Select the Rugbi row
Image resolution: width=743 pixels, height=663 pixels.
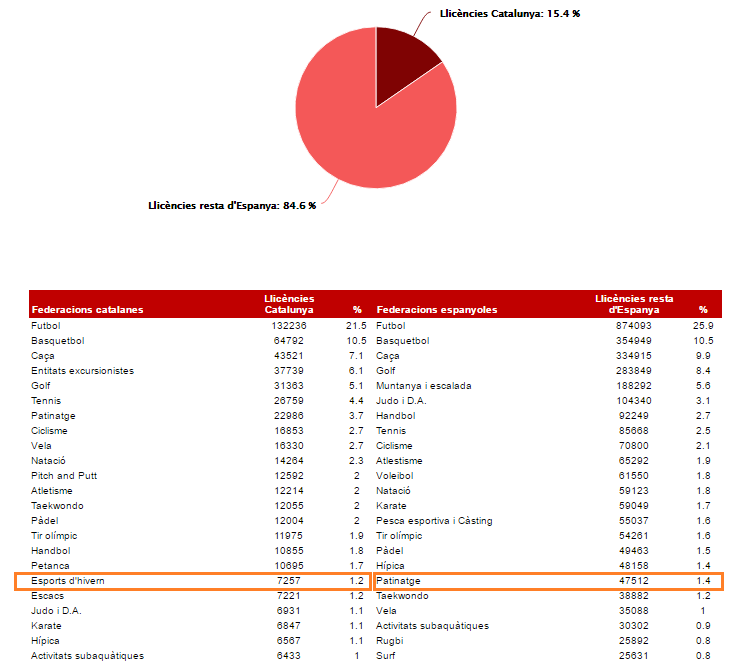click(391, 641)
